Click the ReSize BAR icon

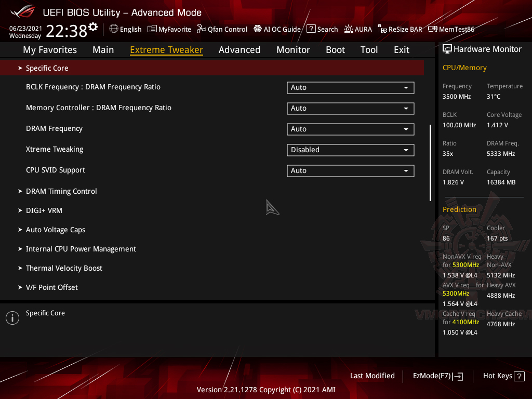(400, 29)
